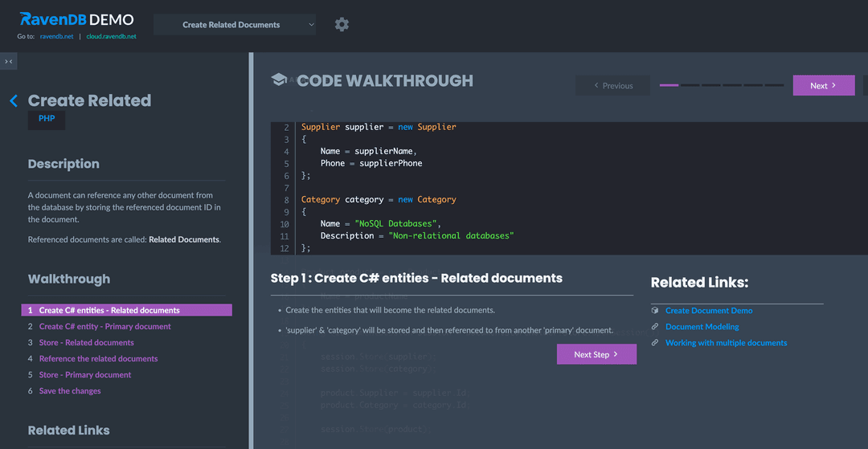Click the 'Step 1 : Create C# entities' heading
868x449 pixels.
pyautogui.click(x=416, y=278)
